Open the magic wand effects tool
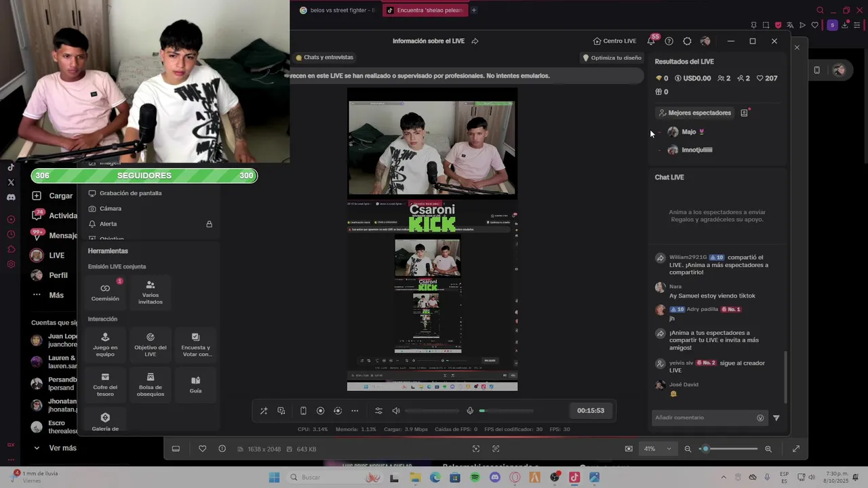This screenshot has height=488, width=868. (264, 411)
